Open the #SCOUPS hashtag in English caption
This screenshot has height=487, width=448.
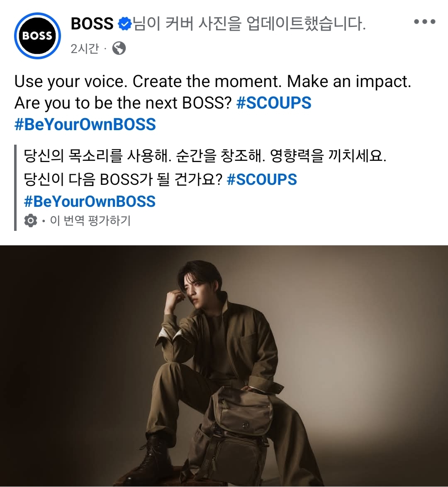click(274, 103)
